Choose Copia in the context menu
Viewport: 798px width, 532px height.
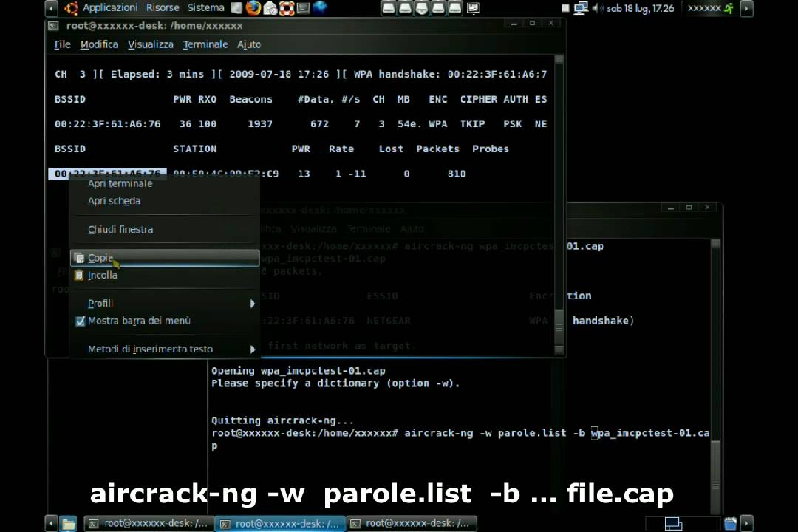165,258
